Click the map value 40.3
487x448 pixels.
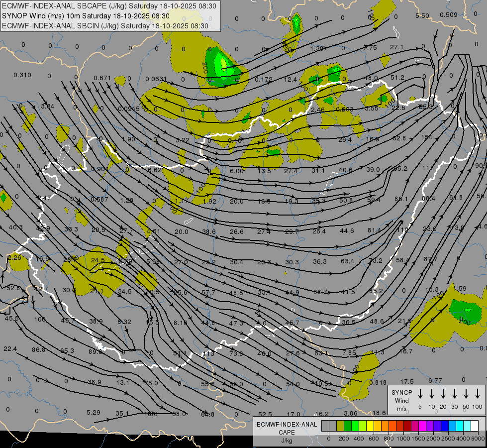(16, 227)
